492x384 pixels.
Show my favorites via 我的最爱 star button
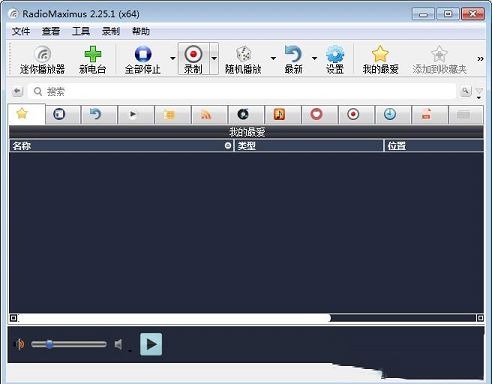coord(380,59)
